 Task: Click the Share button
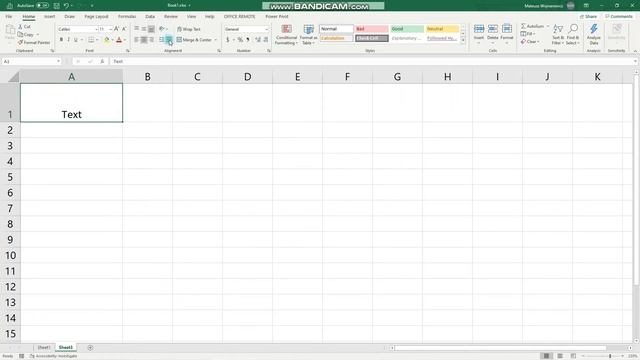click(589, 16)
